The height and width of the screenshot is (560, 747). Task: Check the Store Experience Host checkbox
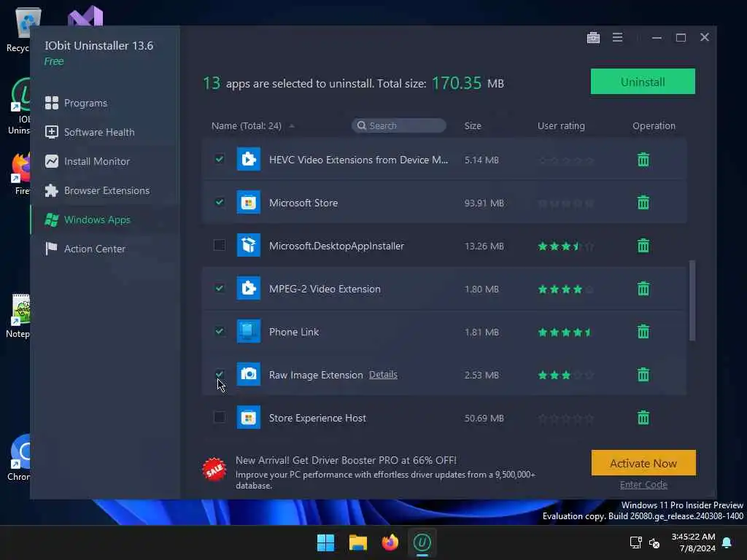(219, 417)
